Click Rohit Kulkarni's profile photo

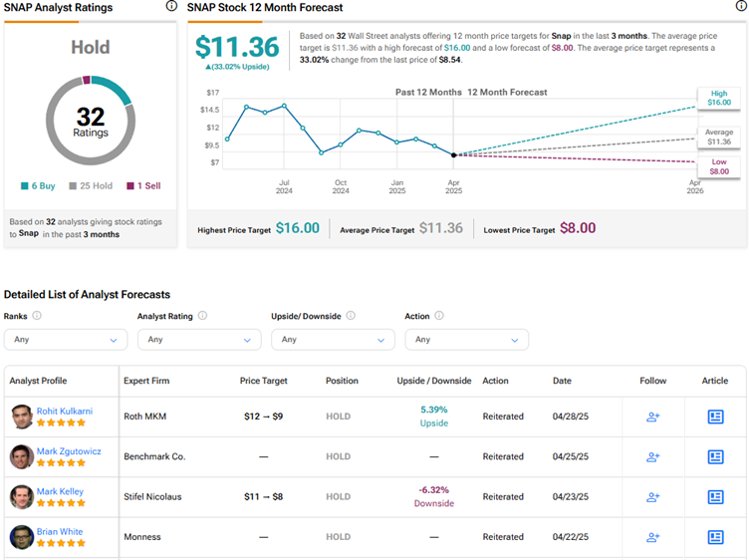[x=22, y=417]
